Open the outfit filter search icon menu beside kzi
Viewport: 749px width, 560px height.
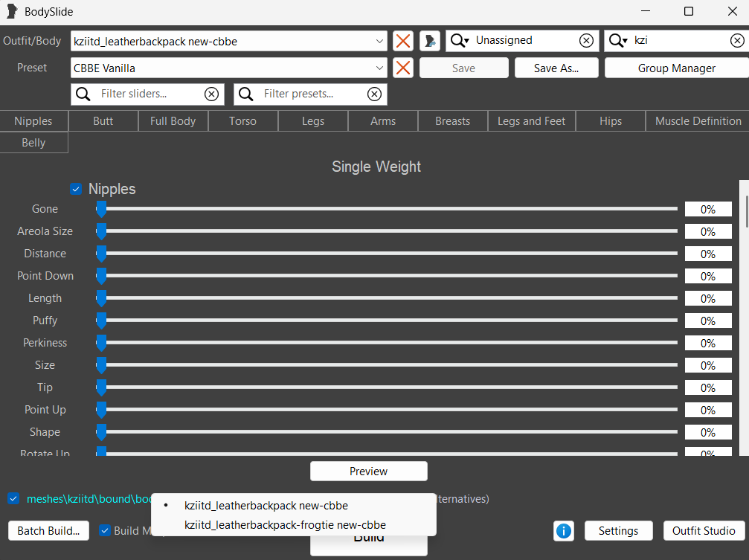click(x=618, y=41)
